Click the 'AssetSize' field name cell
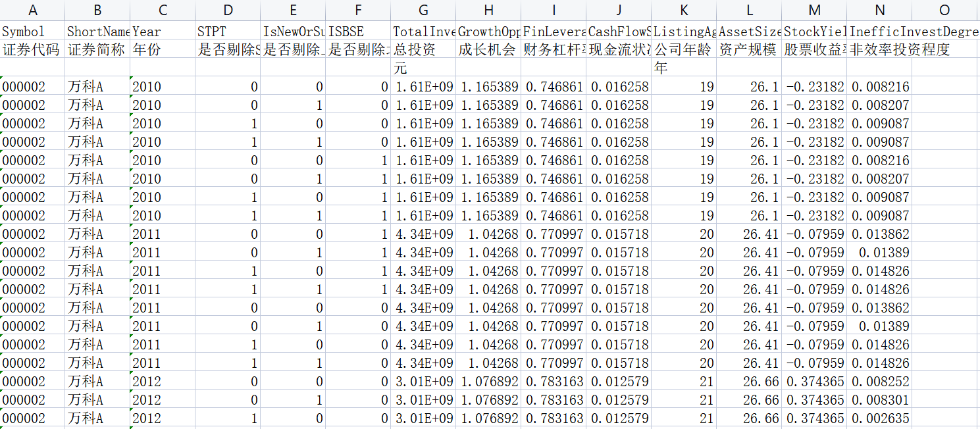The image size is (980, 429). 750,32
